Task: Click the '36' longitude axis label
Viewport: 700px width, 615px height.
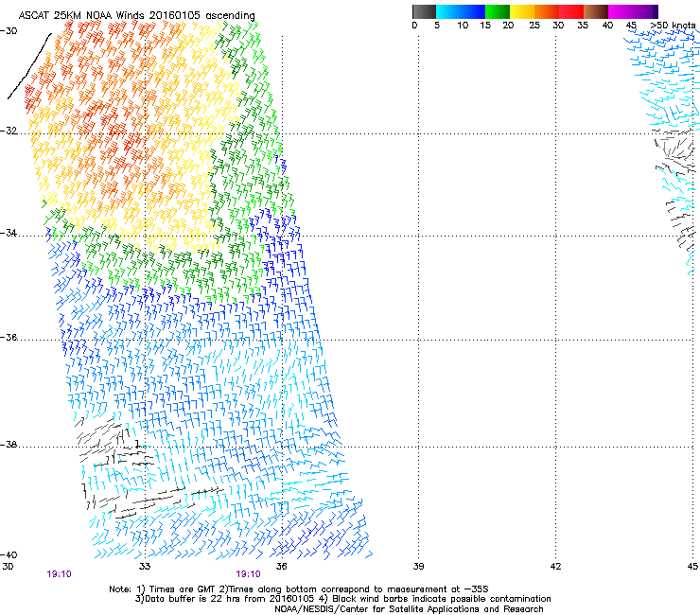Action: [x=282, y=567]
